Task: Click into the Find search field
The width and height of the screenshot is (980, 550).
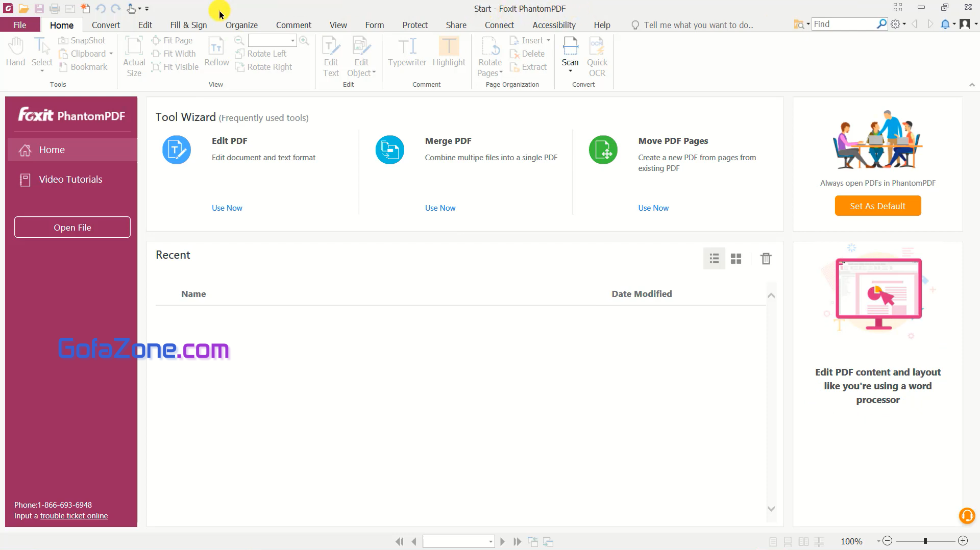Action: (x=844, y=24)
